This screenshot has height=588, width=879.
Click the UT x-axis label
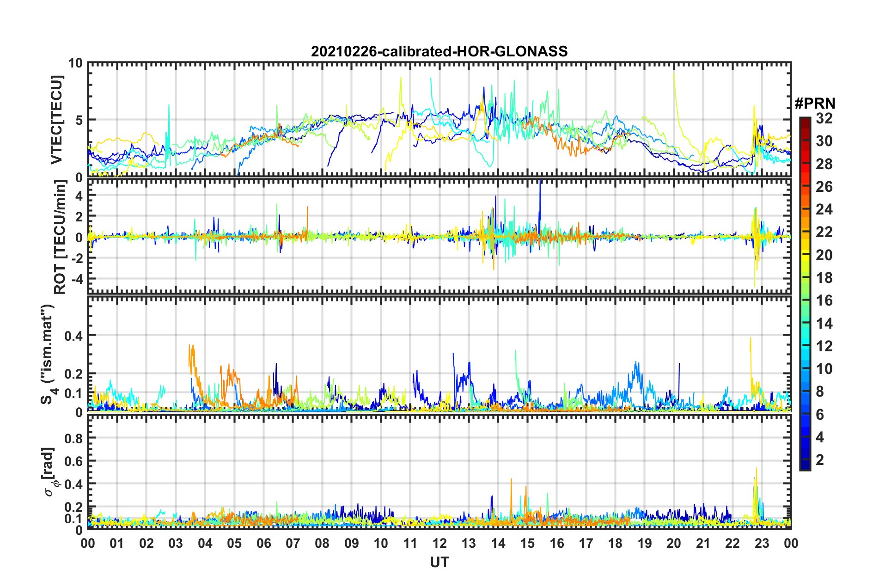click(439, 562)
